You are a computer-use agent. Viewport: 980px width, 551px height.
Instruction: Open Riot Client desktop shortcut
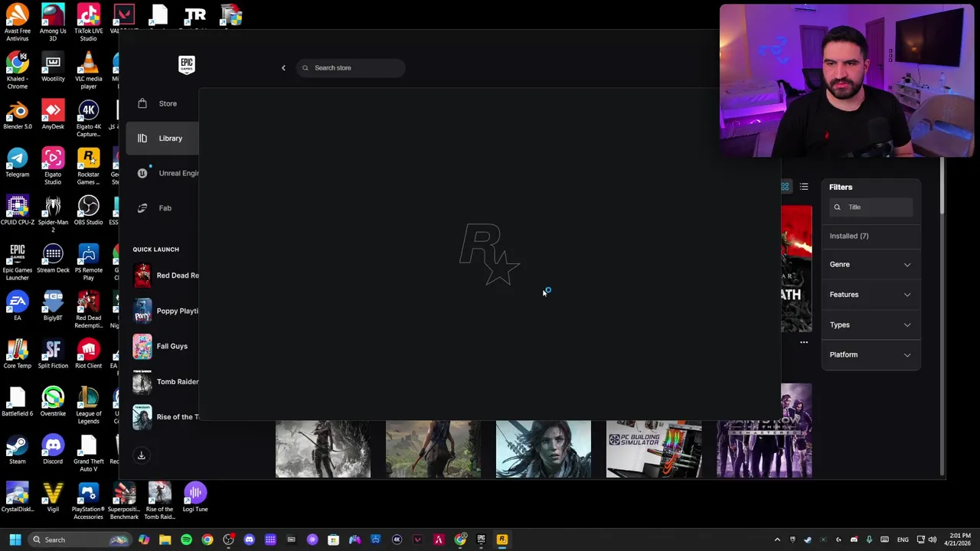point(88,354)
